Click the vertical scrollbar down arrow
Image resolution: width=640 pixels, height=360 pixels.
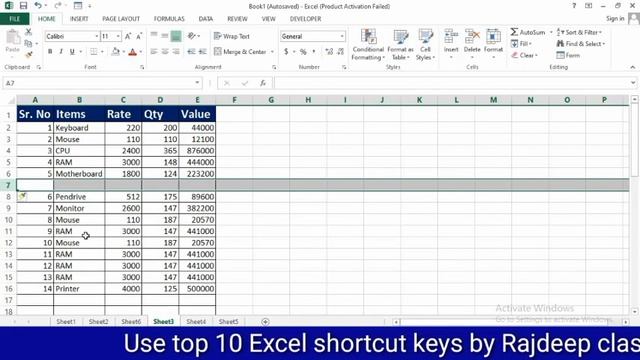[635, 312]
